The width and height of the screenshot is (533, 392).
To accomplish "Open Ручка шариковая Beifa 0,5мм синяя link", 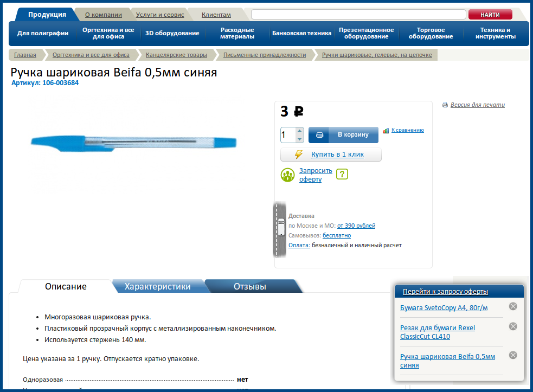I will (447, 361).
